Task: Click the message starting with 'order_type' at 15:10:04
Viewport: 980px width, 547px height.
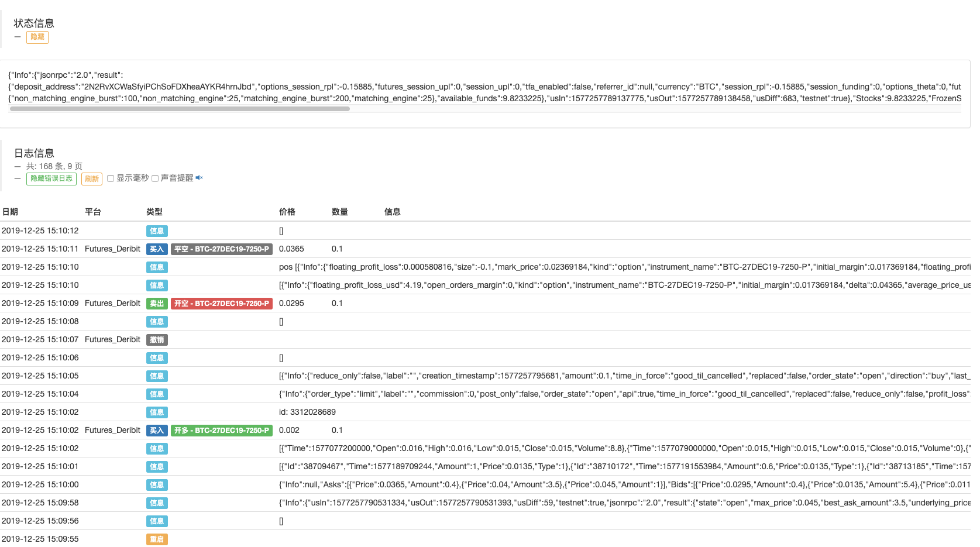Action: tap(624, 394)
